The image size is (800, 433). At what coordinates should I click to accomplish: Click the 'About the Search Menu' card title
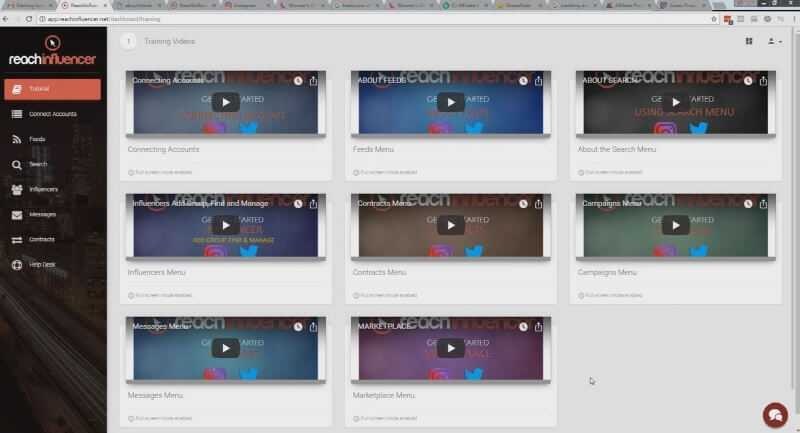[616, 149]
